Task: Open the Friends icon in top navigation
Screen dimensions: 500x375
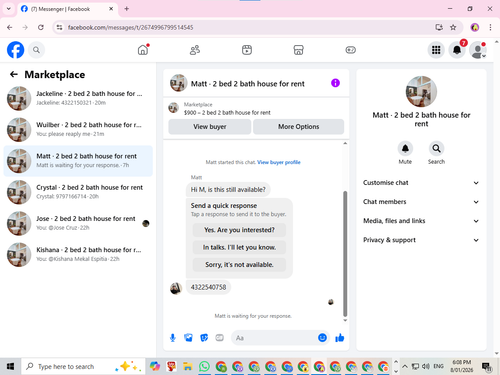Action: click(x=195, y=50)
